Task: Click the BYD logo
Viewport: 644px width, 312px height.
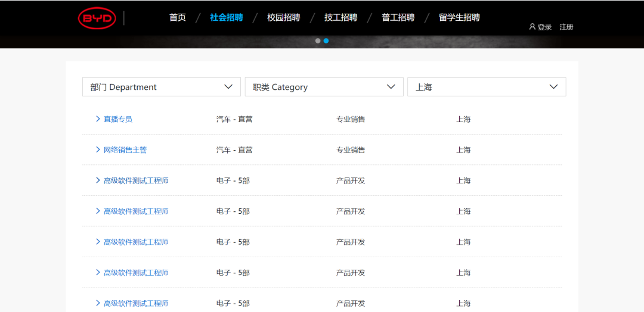Action: tap(97, 18)
